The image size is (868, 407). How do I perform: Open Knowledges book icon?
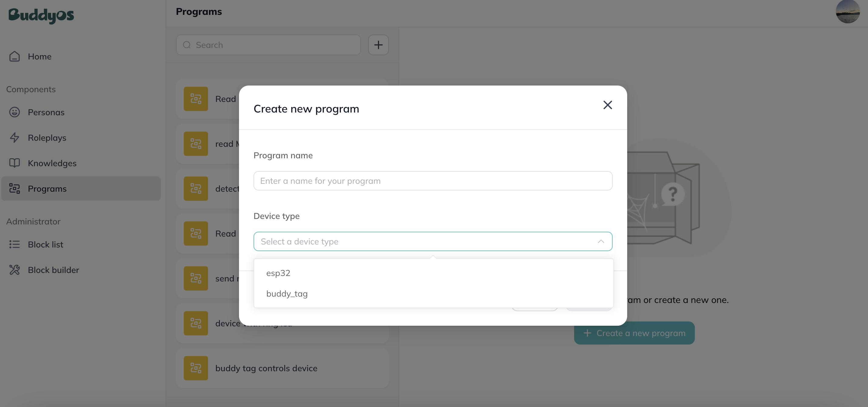[x=15, y=163]
